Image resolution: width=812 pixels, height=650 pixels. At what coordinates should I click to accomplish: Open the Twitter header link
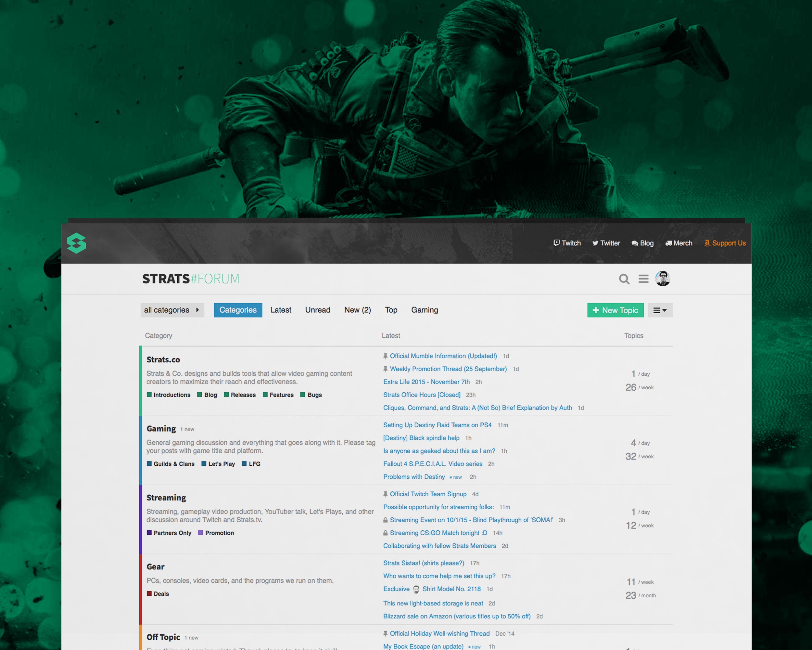[x=606, y=243]
